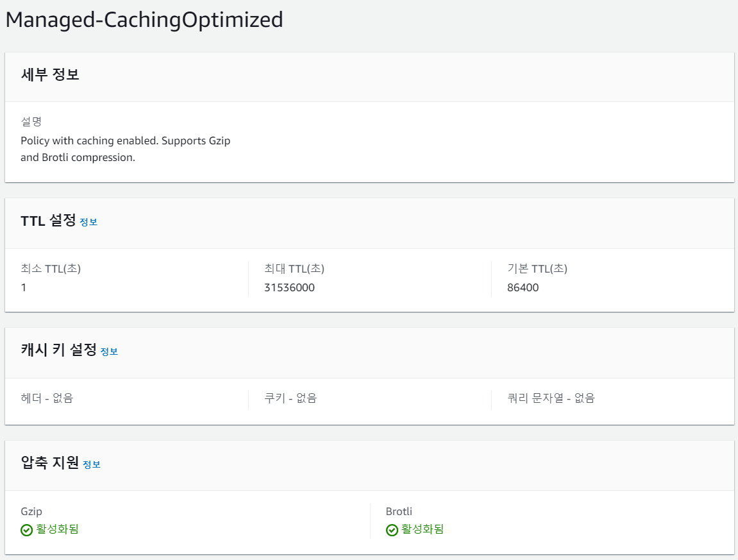Click the Managed-CachingOptimized page title
Image resolution: width=738 pixels, height=560 pixels.
[x=144, y=20]
